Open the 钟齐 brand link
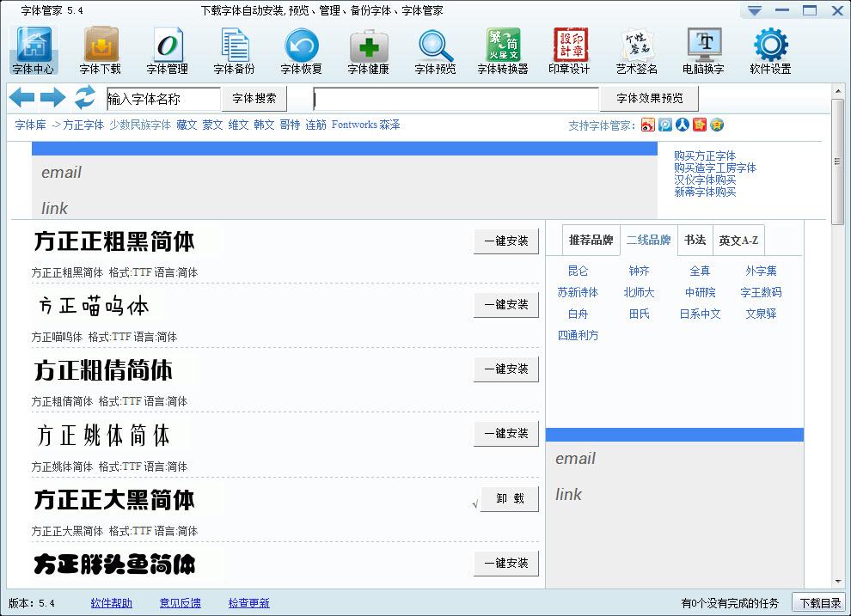Image resolution: width=851 pixels, height=616 pixels. [639, 271]
